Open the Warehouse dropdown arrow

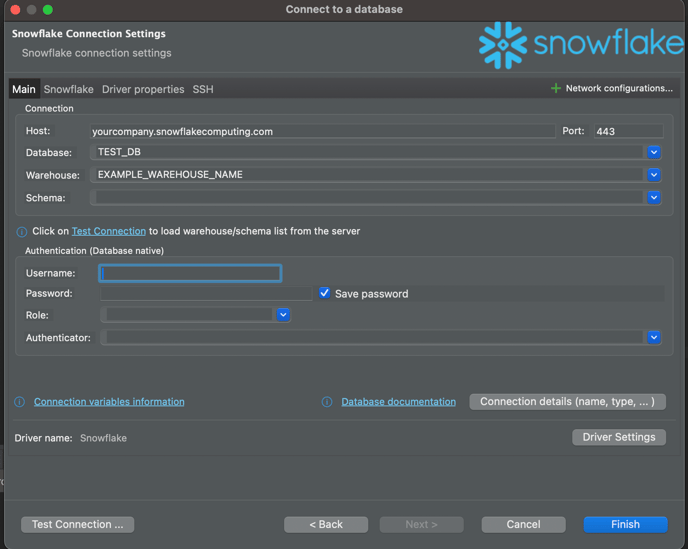pyautogui.click(x=654, y=175)
